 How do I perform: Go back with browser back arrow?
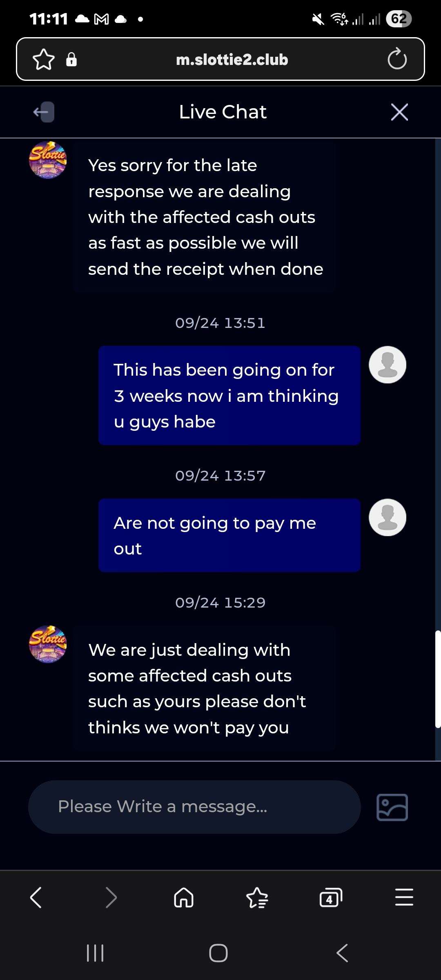click(x=36, y=898)
